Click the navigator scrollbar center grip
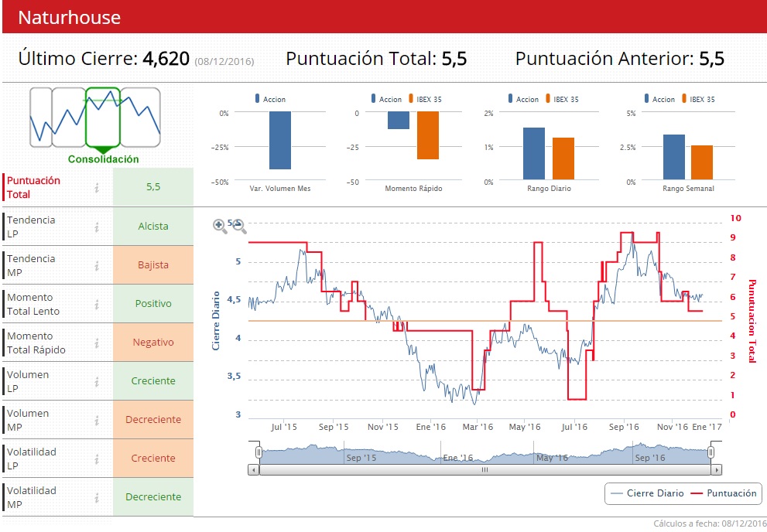This screenshot has height=532, width=767. 485,470
